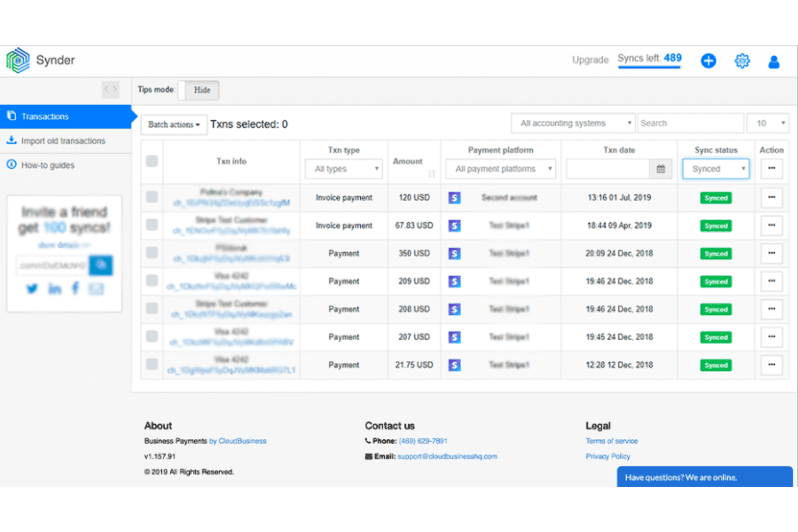The width and height of the screenshot is (798, 532).
Task: Click the LinkedIn share icon
Action: pyautogui.click(x=54, y=289)
